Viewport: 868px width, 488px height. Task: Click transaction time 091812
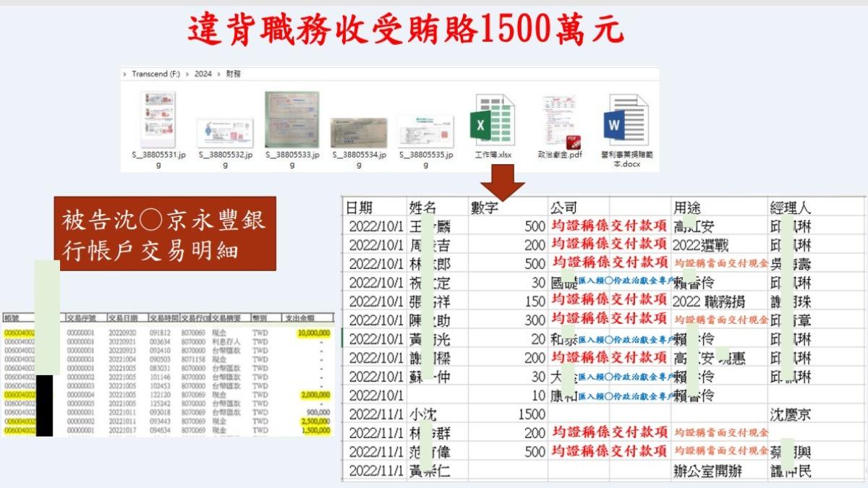coord(159,333)
